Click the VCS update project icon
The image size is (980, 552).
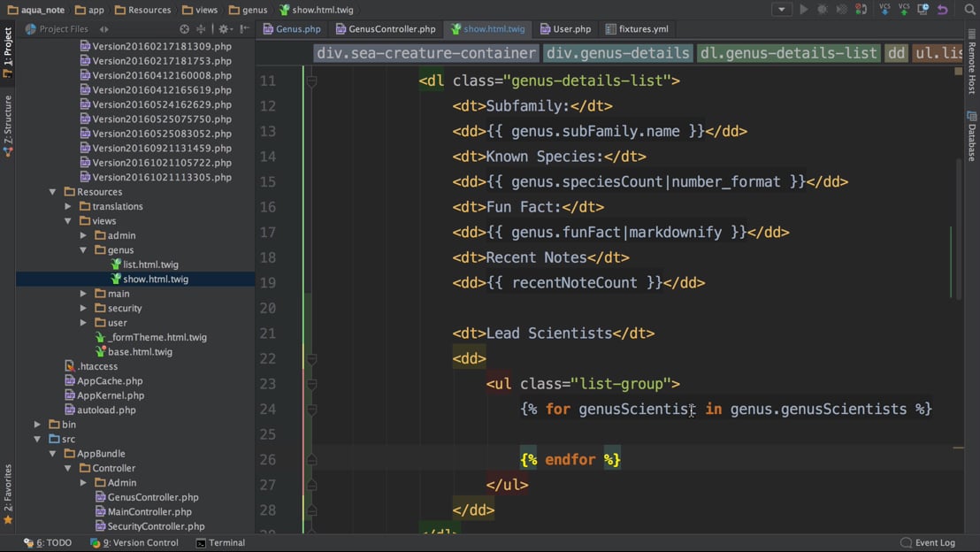tap(884, 10)
